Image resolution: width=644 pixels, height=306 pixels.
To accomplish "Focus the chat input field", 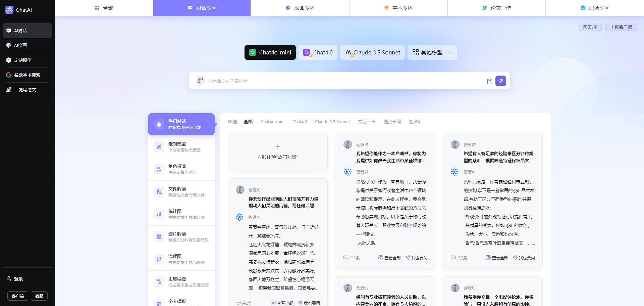I will (345, 81).
